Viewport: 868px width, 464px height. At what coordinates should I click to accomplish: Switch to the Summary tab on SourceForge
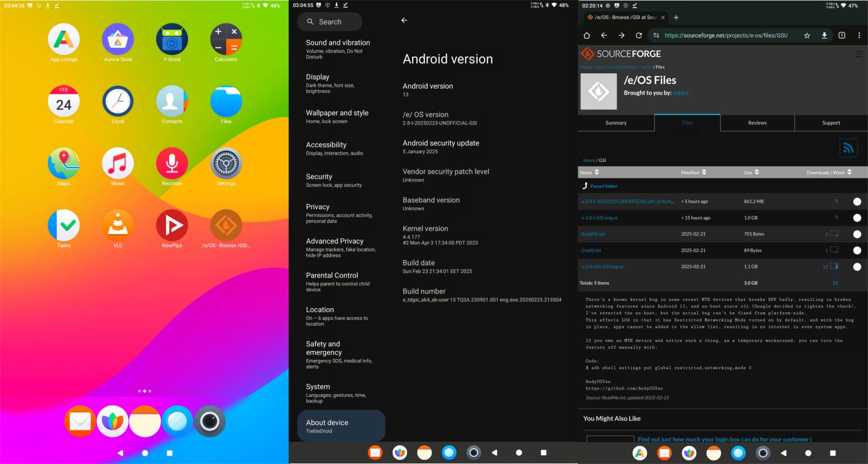[616, 123]
